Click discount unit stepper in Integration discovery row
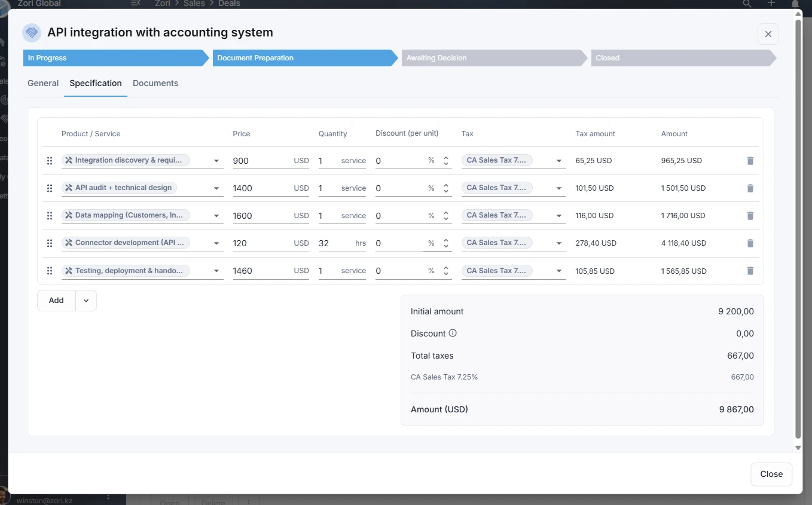 click(446, 161)
